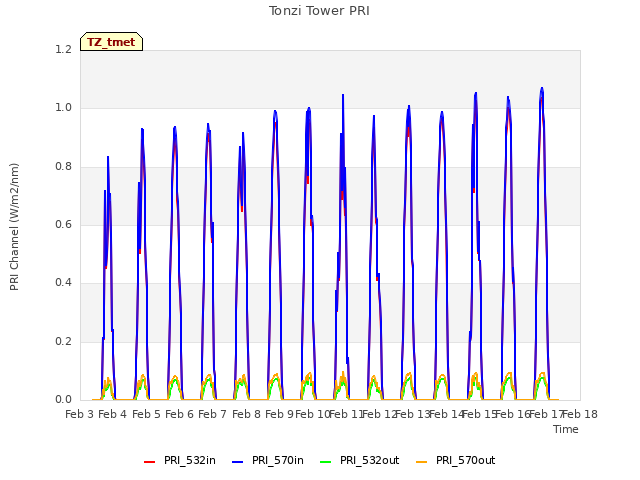Click the 0.8 y-axis tick label
The width and height of the screenshot is (640, 480).
click(x=63, y=166)
